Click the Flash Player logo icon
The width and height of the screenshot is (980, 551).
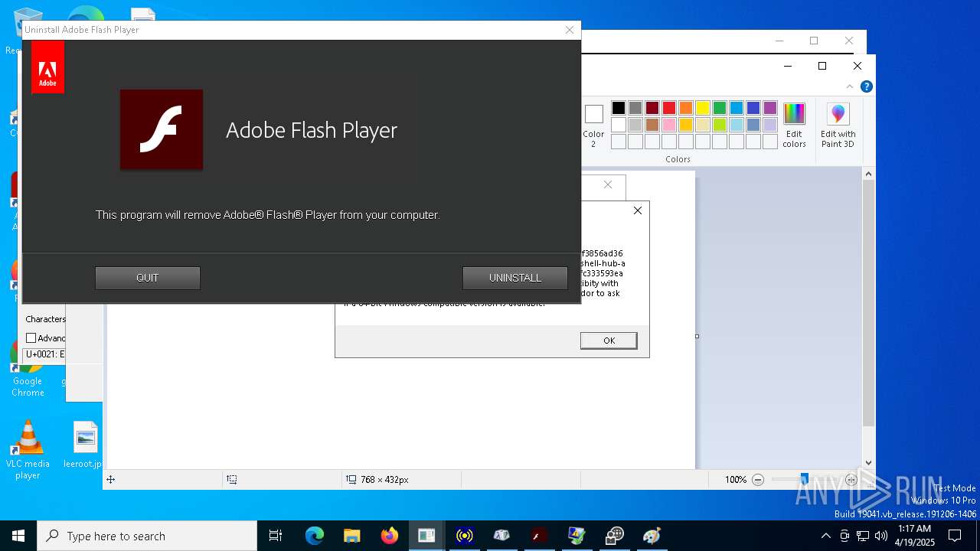tap(162, 129)
